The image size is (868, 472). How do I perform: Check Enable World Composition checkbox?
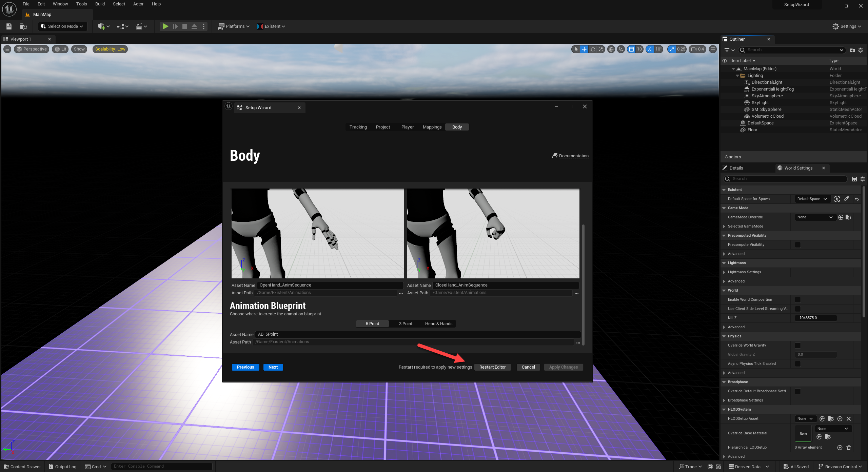click(x=798, y=300)
